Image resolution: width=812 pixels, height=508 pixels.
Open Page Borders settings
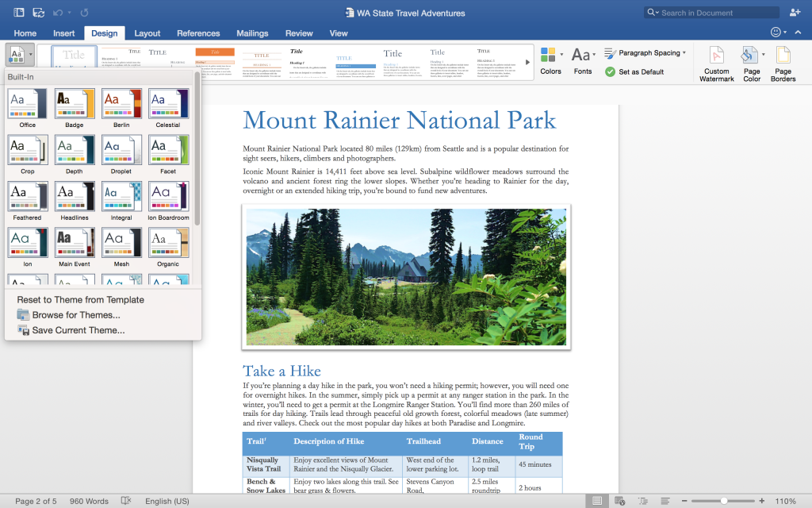(782, 62)
